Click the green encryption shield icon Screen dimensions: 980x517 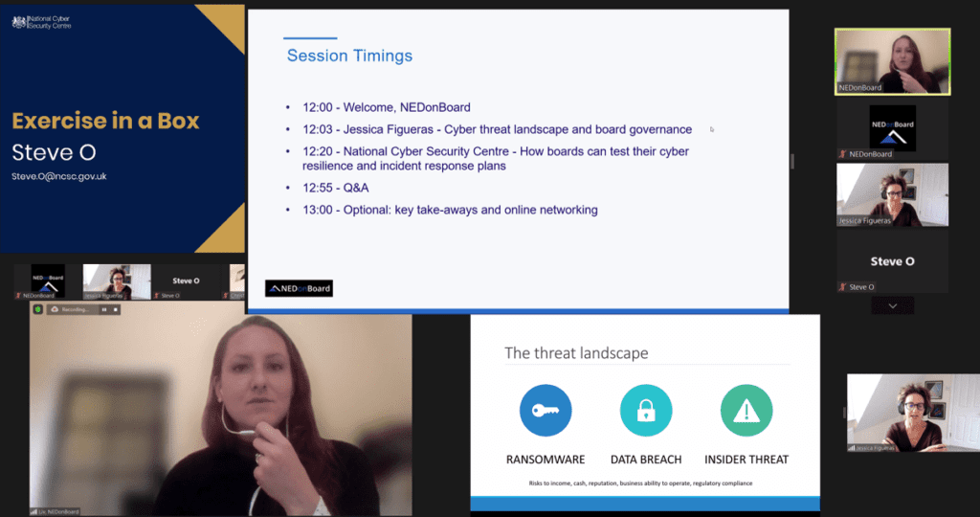click(x=38, y=309)
